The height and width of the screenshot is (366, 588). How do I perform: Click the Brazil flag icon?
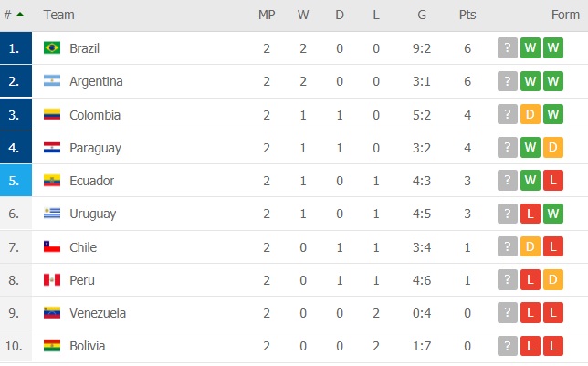pos(52,48)
